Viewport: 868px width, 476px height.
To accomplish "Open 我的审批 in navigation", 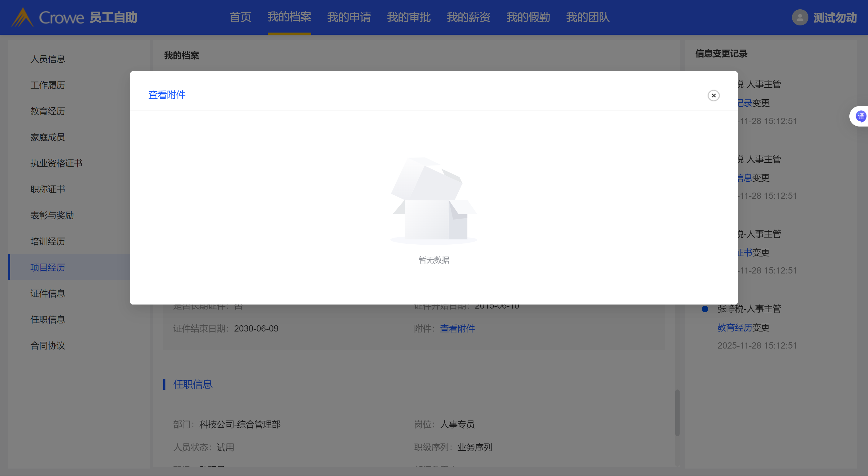I will coord(408,17).
